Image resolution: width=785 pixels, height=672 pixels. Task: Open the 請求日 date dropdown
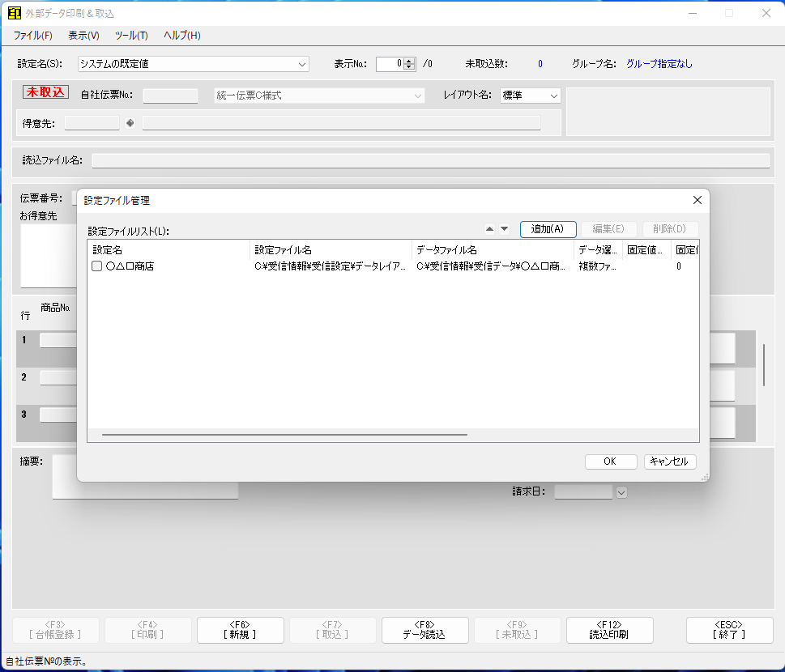(621, 492)
